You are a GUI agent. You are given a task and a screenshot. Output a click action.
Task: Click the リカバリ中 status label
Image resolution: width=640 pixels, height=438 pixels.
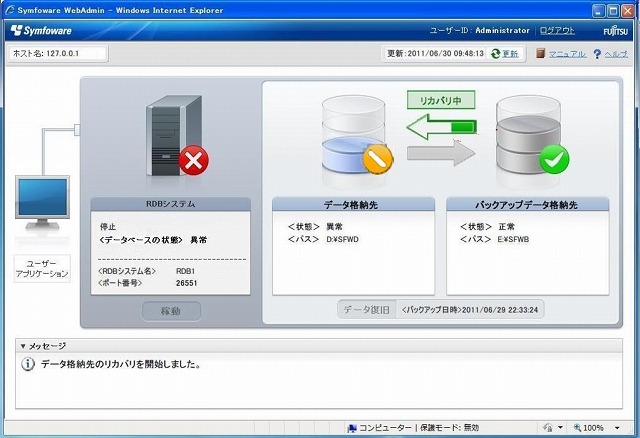coord(441,100)
